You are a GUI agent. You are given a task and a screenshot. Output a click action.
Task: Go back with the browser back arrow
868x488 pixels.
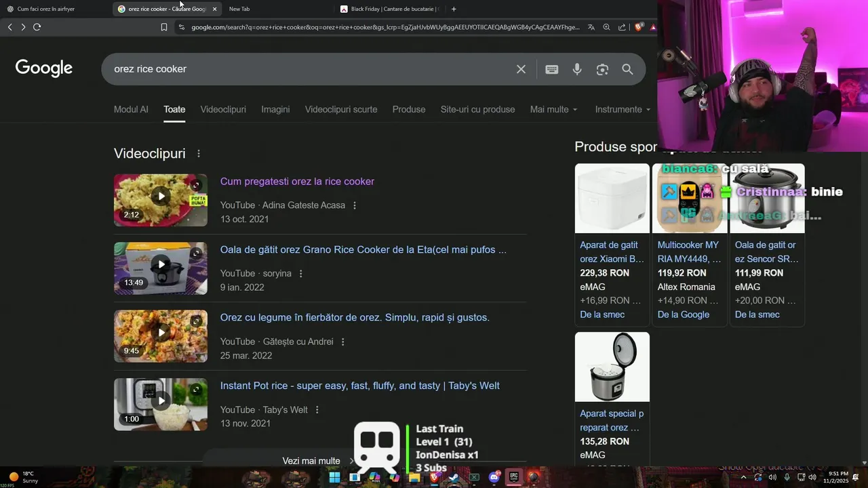9,27
